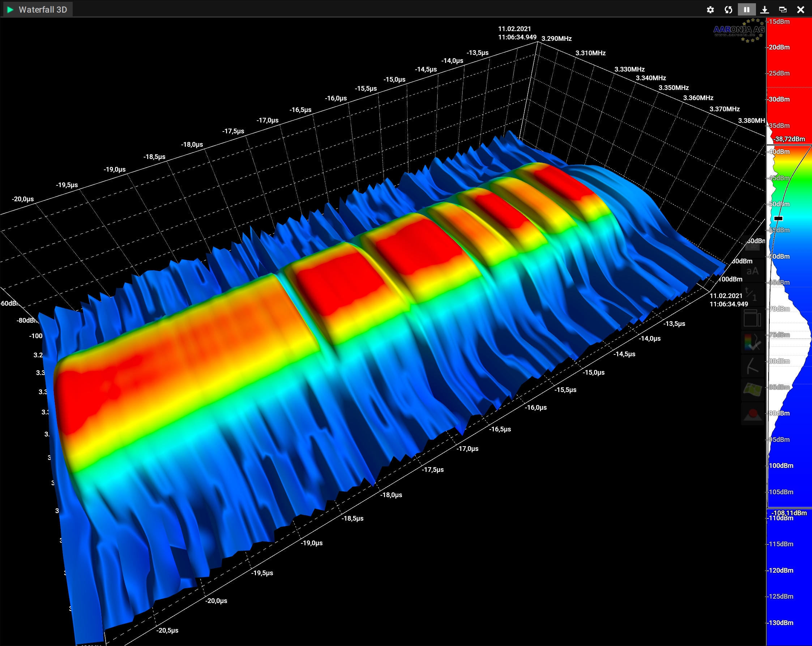The width and height of the screenshot is (812, 646).
Task: Click the t/1 time scaling overlay icon
Action: (x=752, y=294)
